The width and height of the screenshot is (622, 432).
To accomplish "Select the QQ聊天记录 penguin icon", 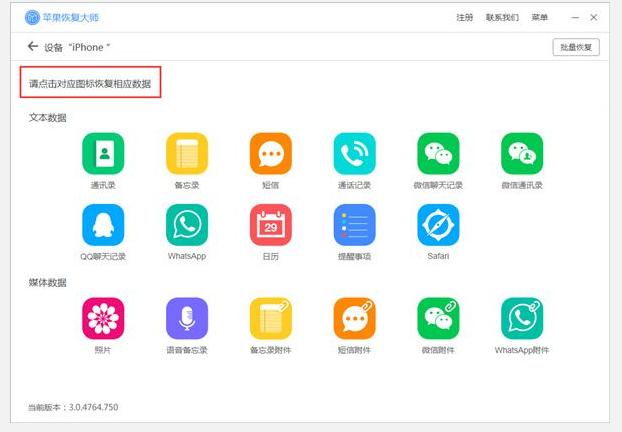I will tap(103, 225).
